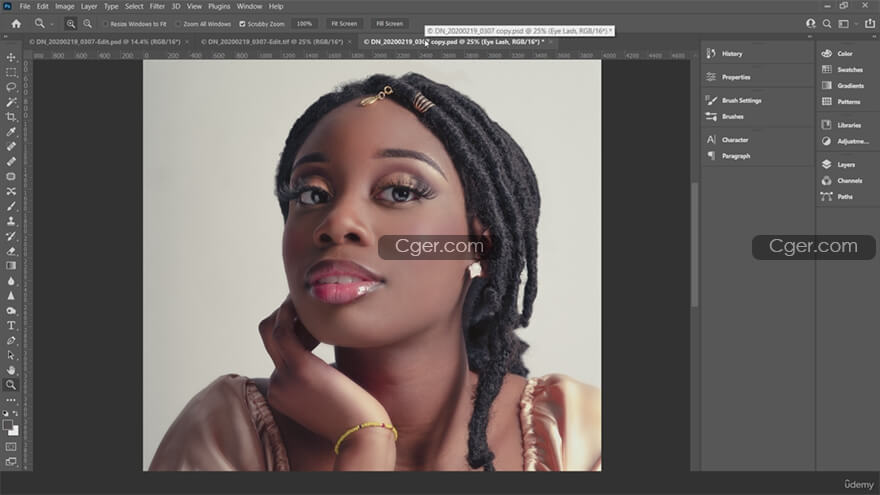Open the Swatches panel

click(x=842, y=70)
